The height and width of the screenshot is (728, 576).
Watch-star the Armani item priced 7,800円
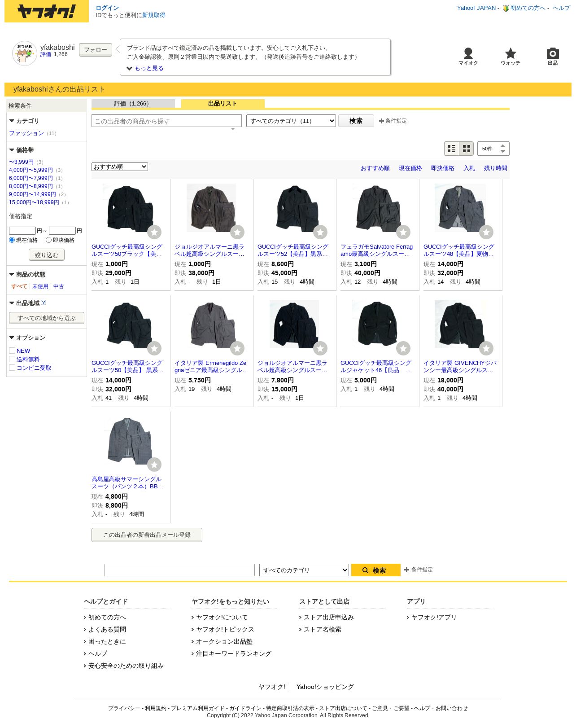320,348
